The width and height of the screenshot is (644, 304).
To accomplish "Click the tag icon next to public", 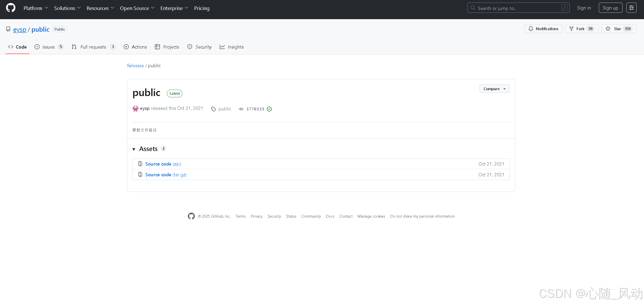I will [214, 109].
